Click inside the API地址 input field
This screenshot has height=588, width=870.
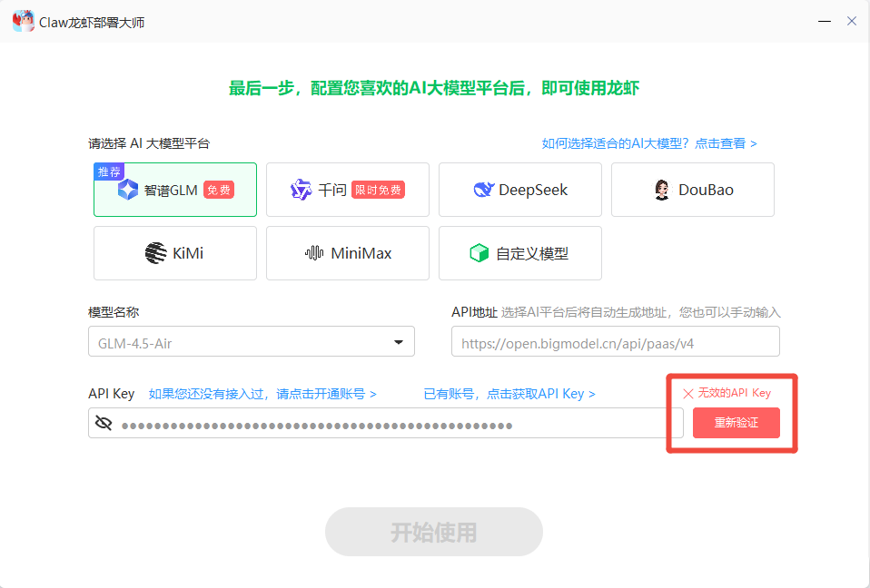(x=615, y=341)
